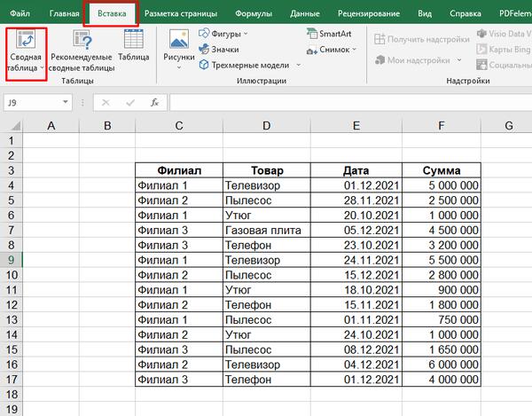
Task: Click the Социальный граф add-in icon
Action: pyautogui.click(x=481, y=65)
